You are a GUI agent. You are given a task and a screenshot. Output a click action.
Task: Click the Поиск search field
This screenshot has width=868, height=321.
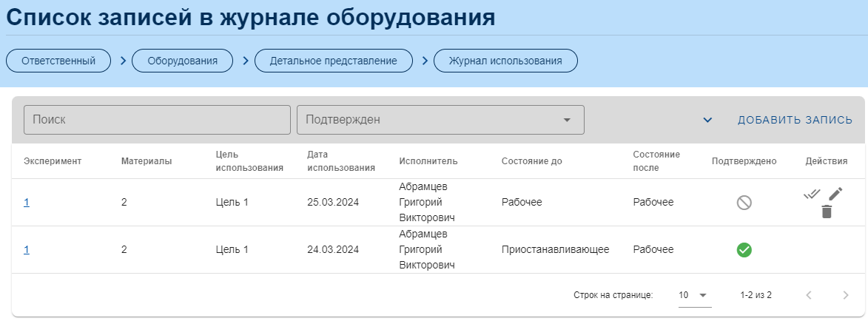click(157, 120)
